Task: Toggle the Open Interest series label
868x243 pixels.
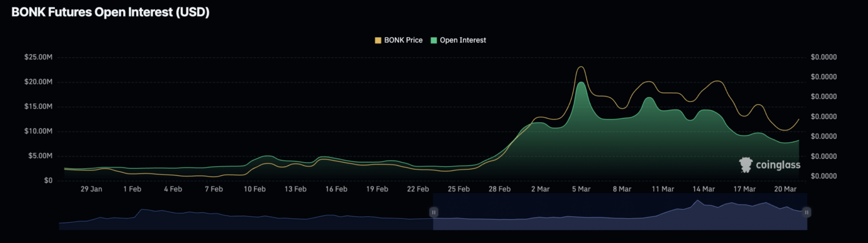Action: point(462,40)
